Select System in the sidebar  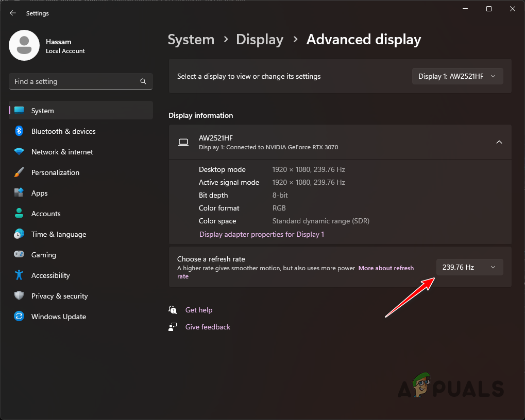(x=42, y=110)
